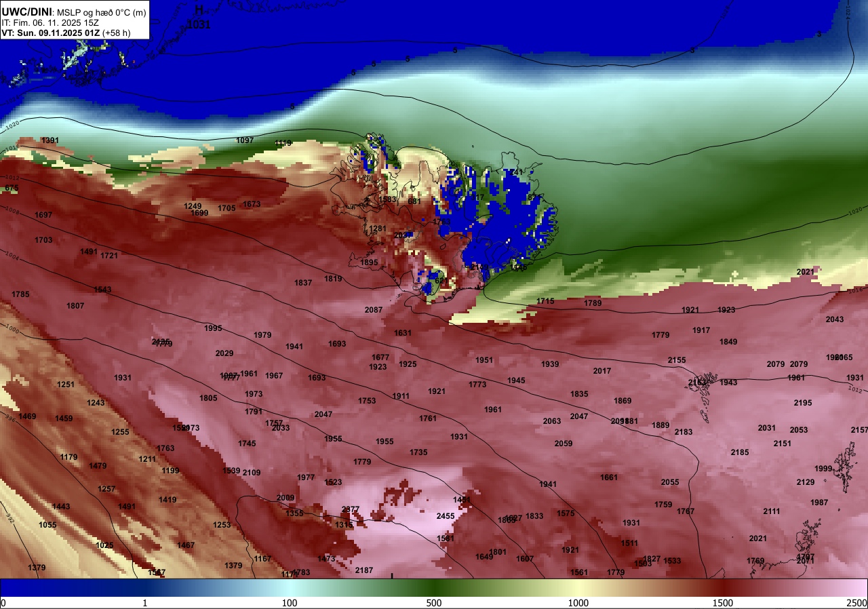Click the 1979 height value

pyautogui.click(x=262, y=335)
